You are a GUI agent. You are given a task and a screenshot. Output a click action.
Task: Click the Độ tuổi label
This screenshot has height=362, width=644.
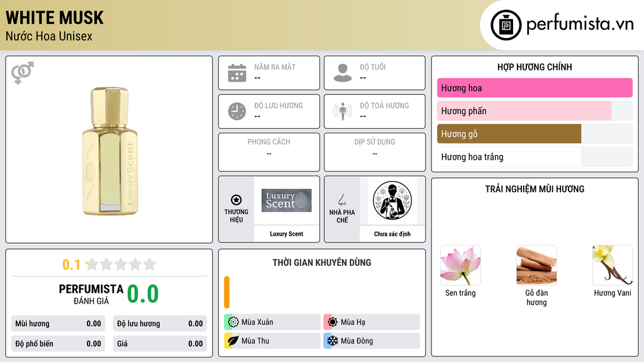tap(373, 67)
